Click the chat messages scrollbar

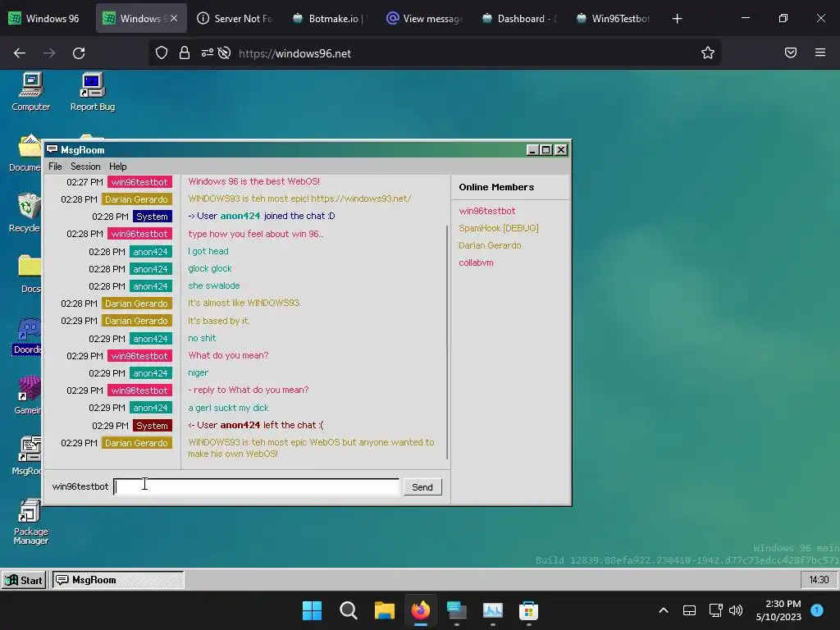pos(447,342)
